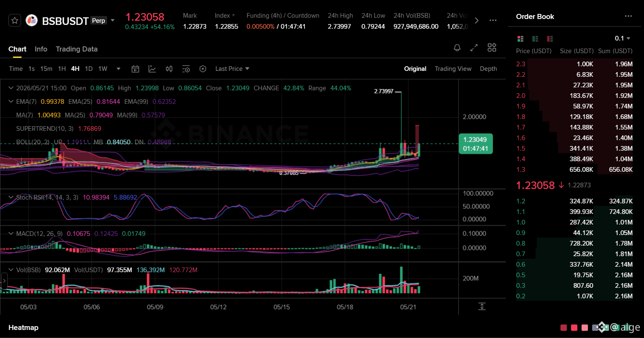The width and height of the screenshot is (644, 338).
Task: Click the auto-fit price scale icon below the axis
Action: point(482,306)
